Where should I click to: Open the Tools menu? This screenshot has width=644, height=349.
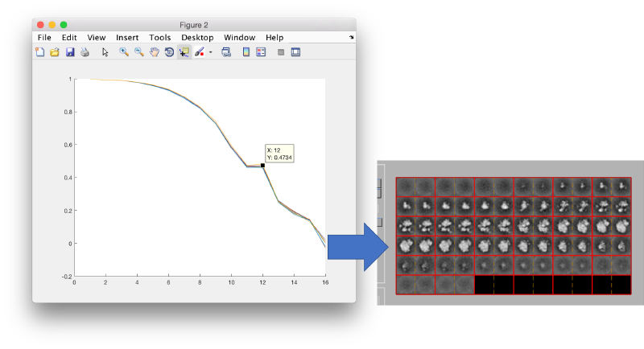(x=159, y=38)
